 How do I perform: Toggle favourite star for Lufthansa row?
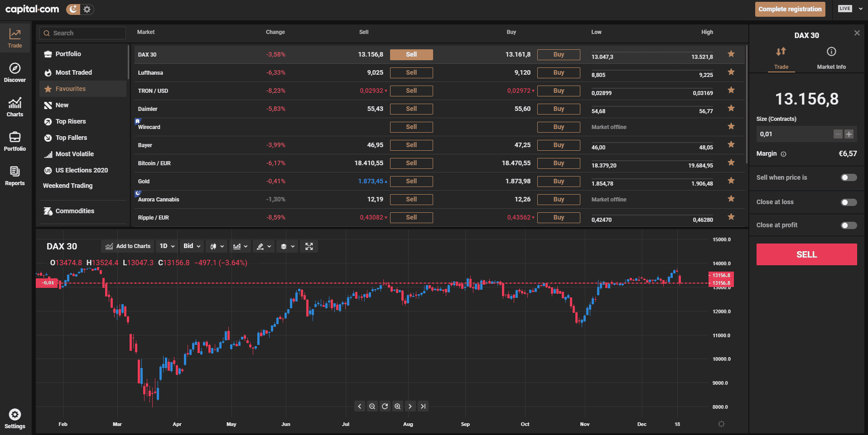click(731, 72)
